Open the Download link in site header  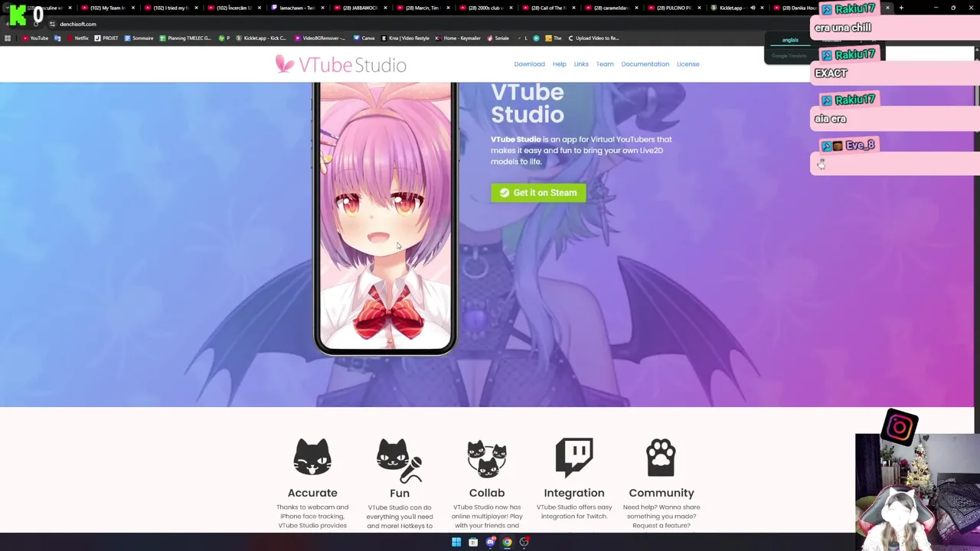click(x=529, y=64)
